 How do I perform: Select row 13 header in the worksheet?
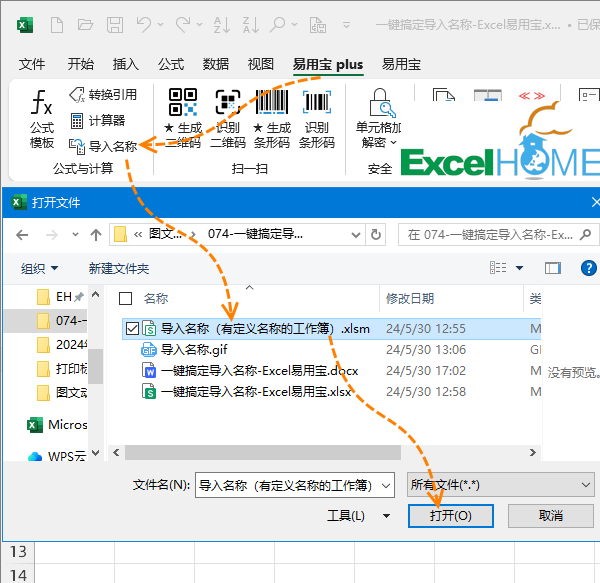(x=18, y=552)
